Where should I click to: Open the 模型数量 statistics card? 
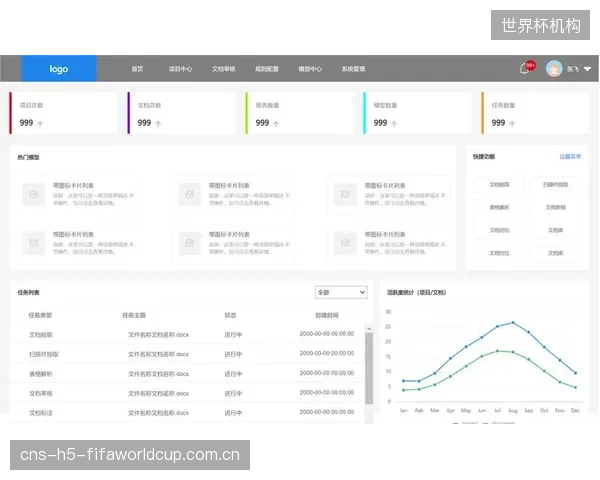[417, 113]
